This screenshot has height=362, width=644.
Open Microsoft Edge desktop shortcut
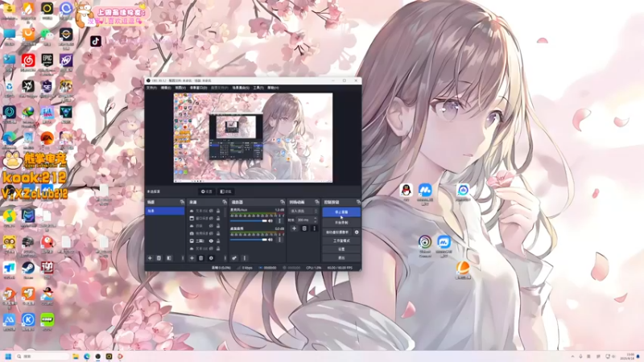pyautogui.click(x=9, y=138)
